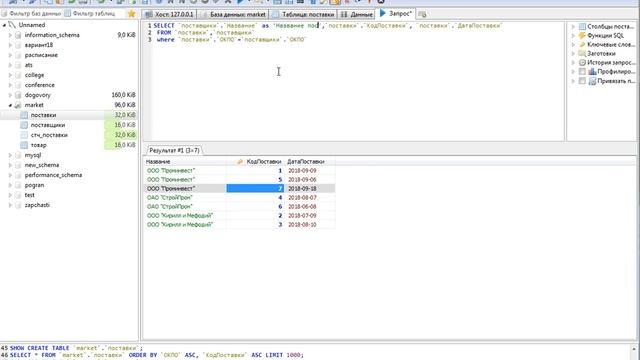This screenshot has height=360, width=640.
Task: Click the log panel scrollbar up arrow
Action: click(x=634, y=349)
